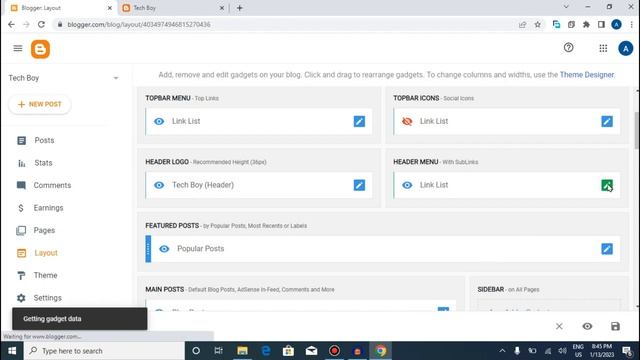The image size is (640, 360).
Task: Discard layout changes with the X icon
Action: pyautogui.click(x=559, y=326)
